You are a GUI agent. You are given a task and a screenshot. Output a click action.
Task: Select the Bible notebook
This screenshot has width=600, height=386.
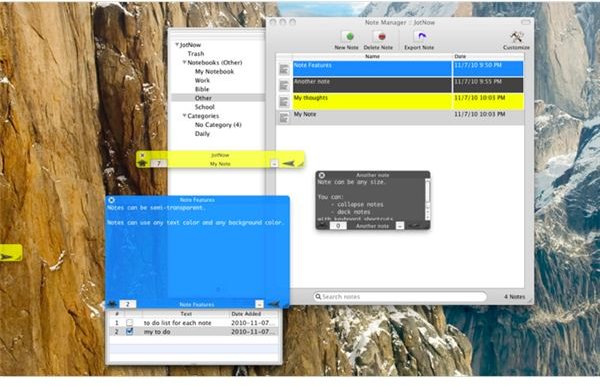(202, 89)
